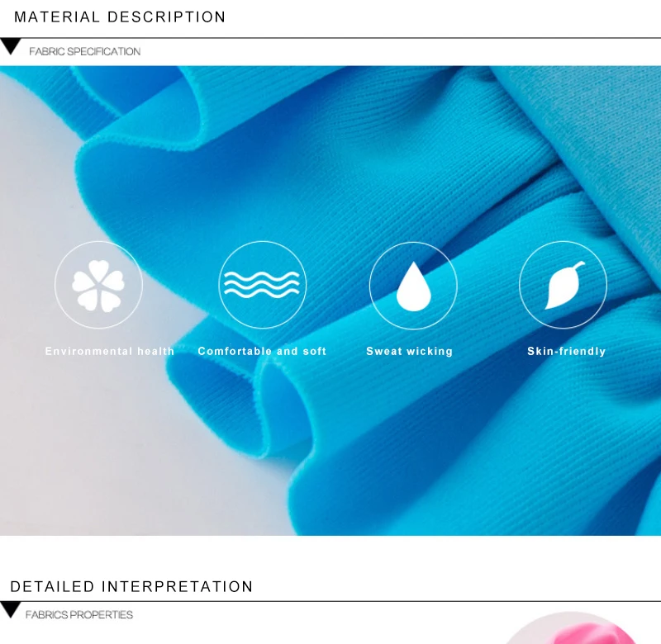Click the Detailed Interpretation heading

pos(131,587)
